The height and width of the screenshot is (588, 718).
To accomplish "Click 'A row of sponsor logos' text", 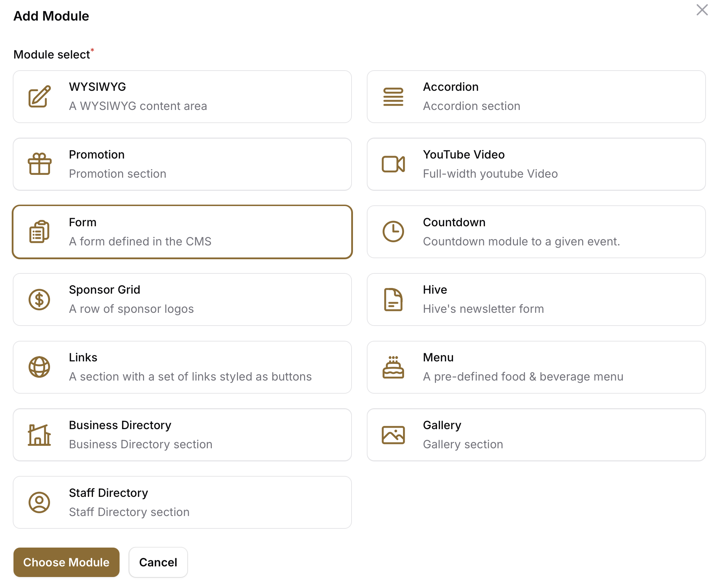I will (x=132, y=309).
